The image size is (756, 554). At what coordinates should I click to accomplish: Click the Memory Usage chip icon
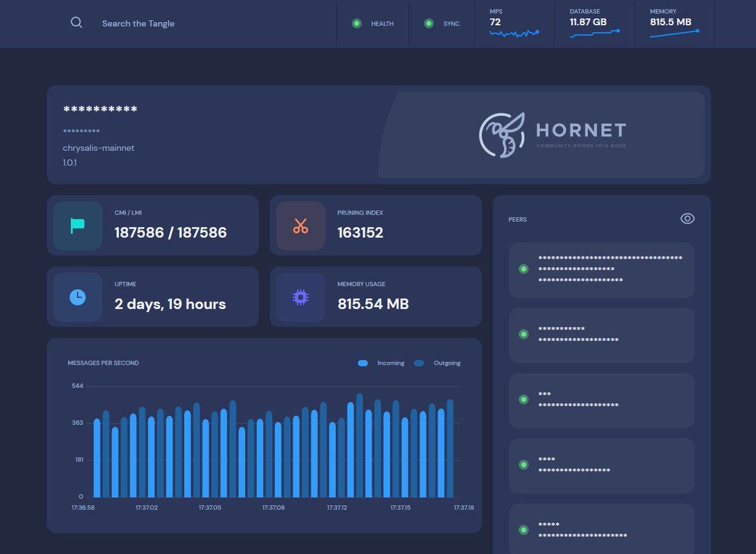click(x=301, y=297)
